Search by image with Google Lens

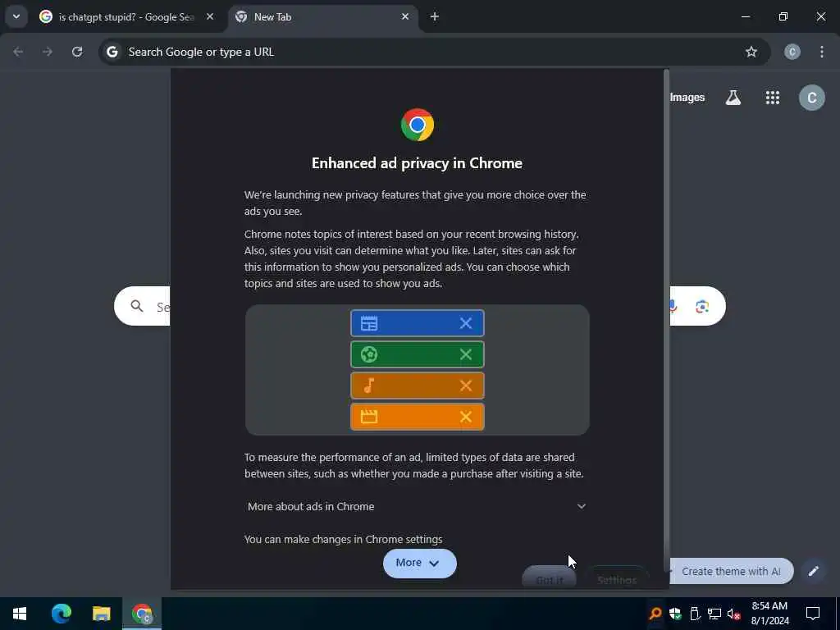(702, 307)
